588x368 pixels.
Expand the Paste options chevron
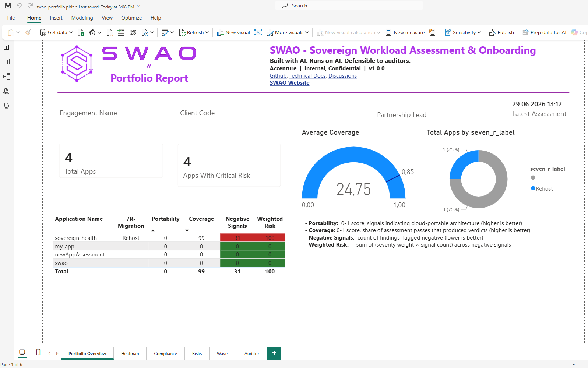click(x=18, y=32)
